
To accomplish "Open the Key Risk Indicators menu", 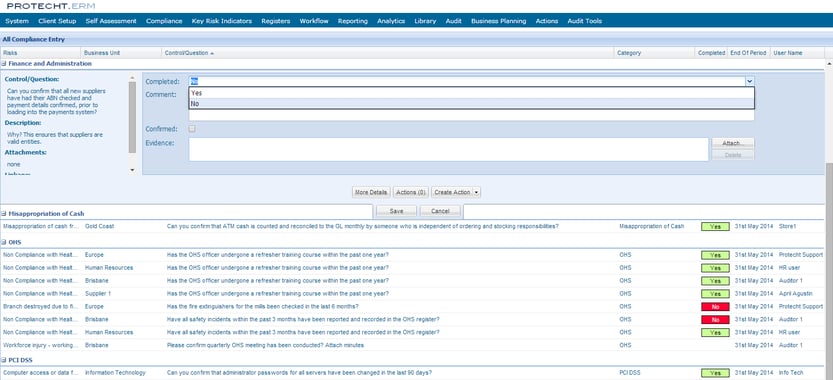I will tap(222, 21).
